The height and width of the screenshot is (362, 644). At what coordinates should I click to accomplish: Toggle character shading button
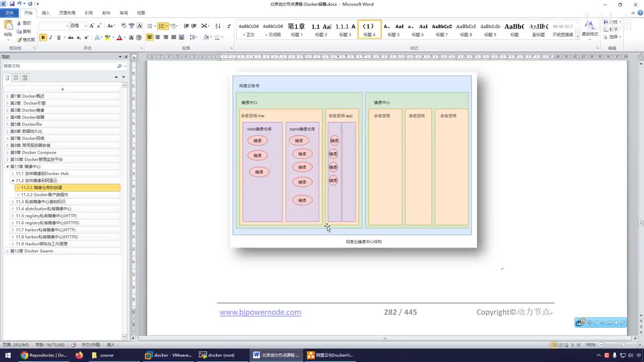(131, 37)
